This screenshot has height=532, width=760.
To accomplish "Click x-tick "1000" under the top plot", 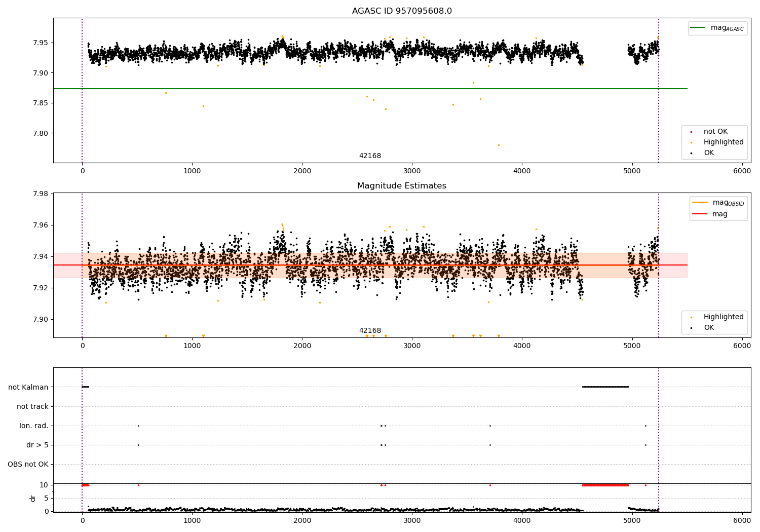I will [192, 171].
